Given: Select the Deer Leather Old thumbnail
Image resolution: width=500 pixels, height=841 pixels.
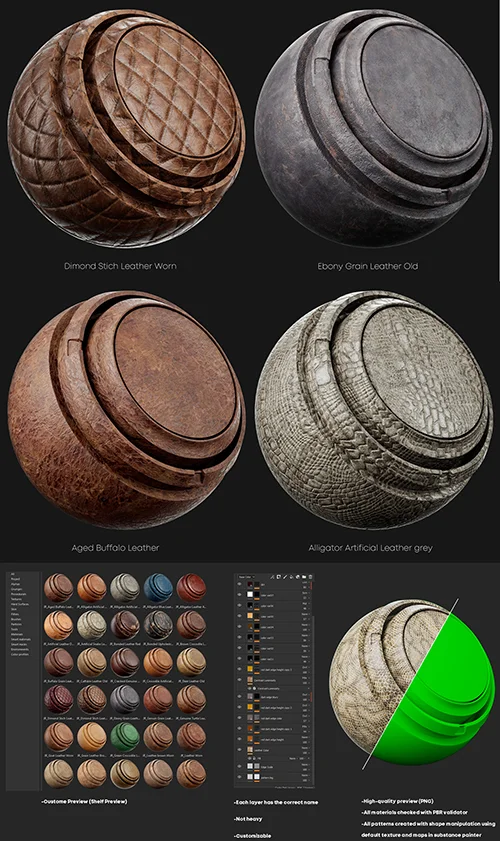Looking at the screenshot, I should point(192,662).
